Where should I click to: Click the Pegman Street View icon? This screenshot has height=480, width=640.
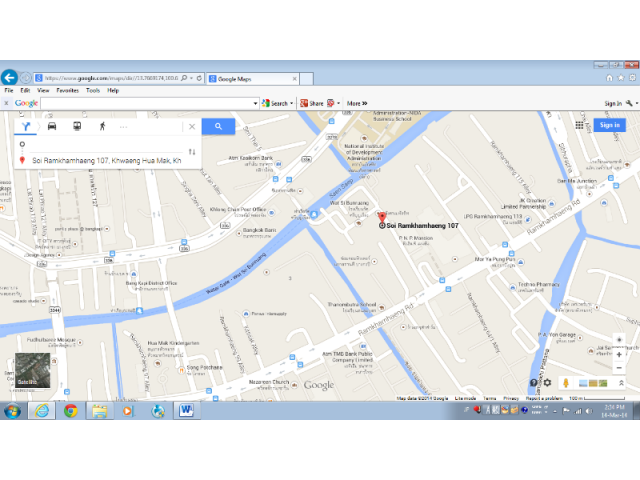pyautogui.click(x=567, y=383)
